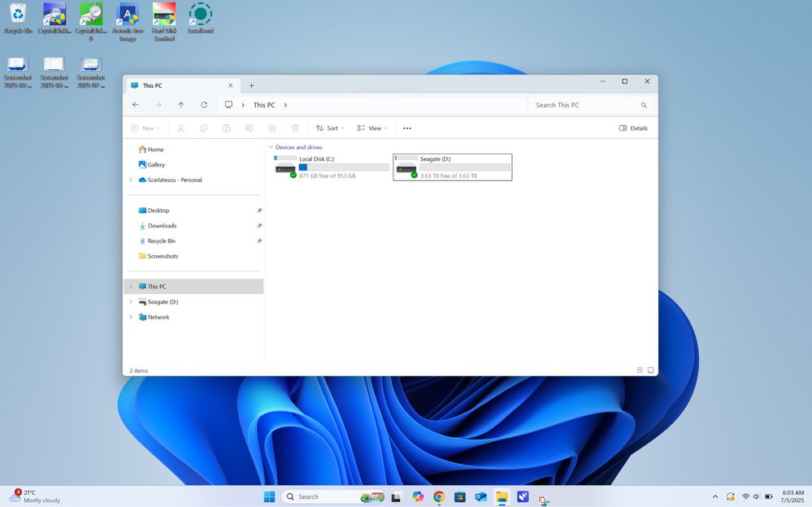812x507 pixels.
Task: Open Google Chrome from the taskbar
Action: 439,496
